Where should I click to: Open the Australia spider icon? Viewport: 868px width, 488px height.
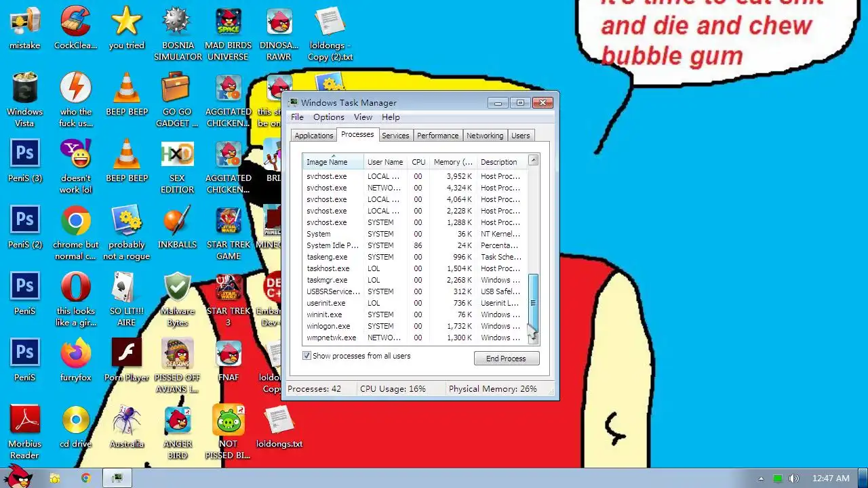pos(126,426)
